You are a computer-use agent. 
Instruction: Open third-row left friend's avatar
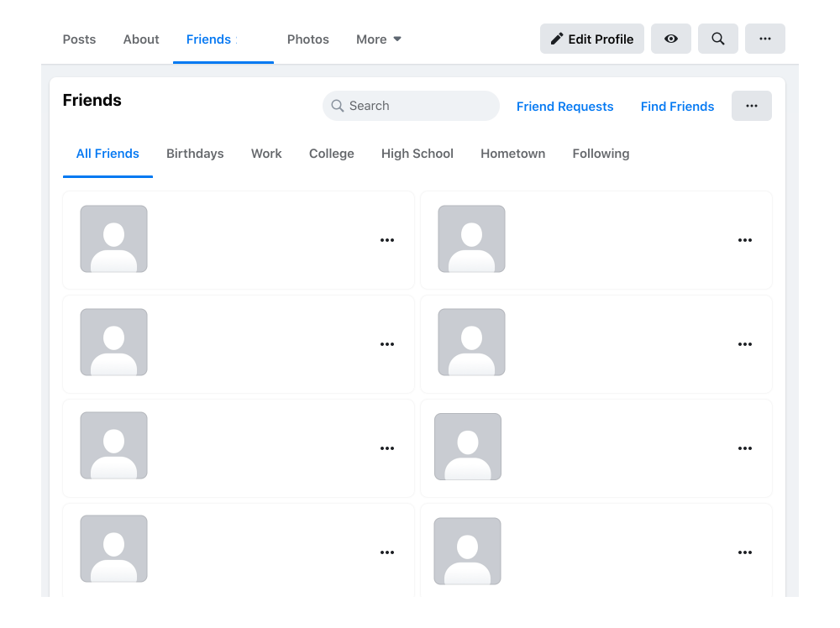pyautogui.click(x=113, y=446)
